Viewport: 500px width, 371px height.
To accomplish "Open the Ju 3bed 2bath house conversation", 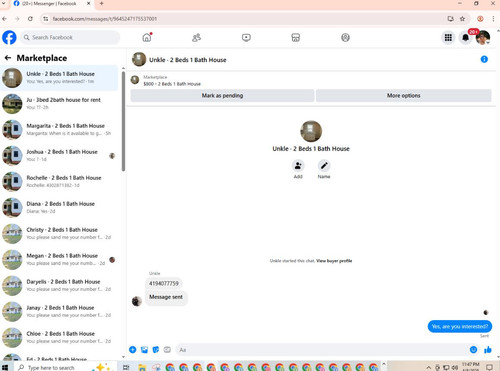I will point(59,103).
